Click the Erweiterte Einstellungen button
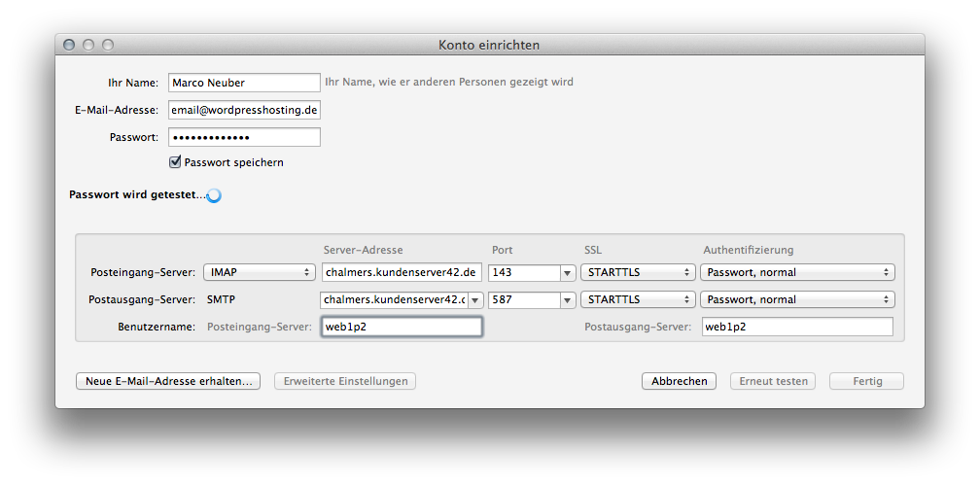Viewport: 980px width, 485px height. (345, 381)
